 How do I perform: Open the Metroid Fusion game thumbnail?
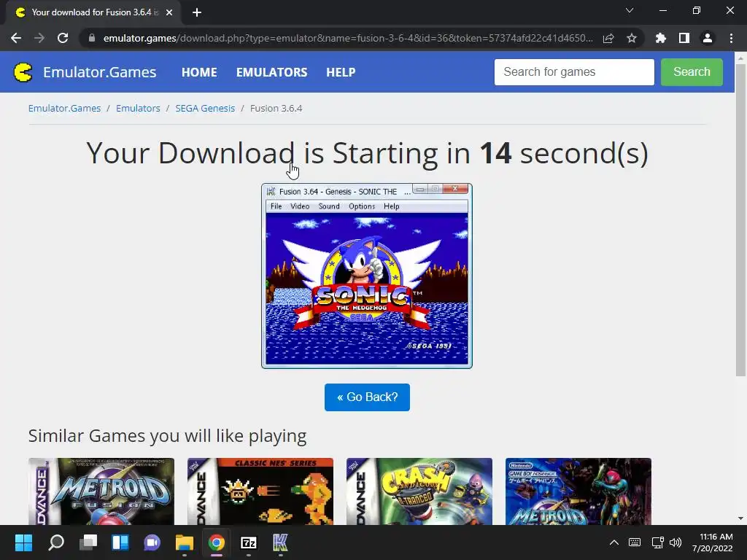(x=101, y=491)
